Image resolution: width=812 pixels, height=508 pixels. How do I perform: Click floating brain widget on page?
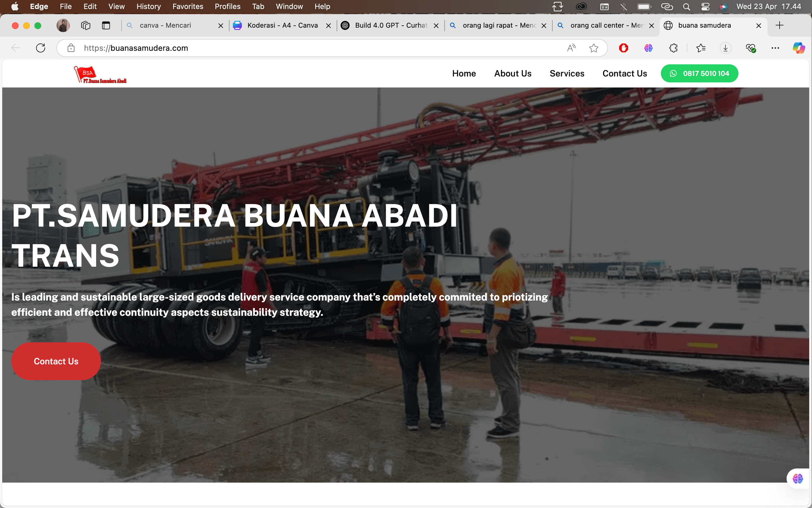point(798,478)
